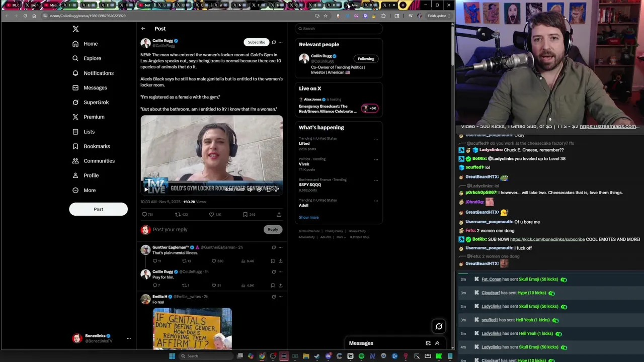
Task: Open a new browser tab
Action: click(x=403, y=5)
